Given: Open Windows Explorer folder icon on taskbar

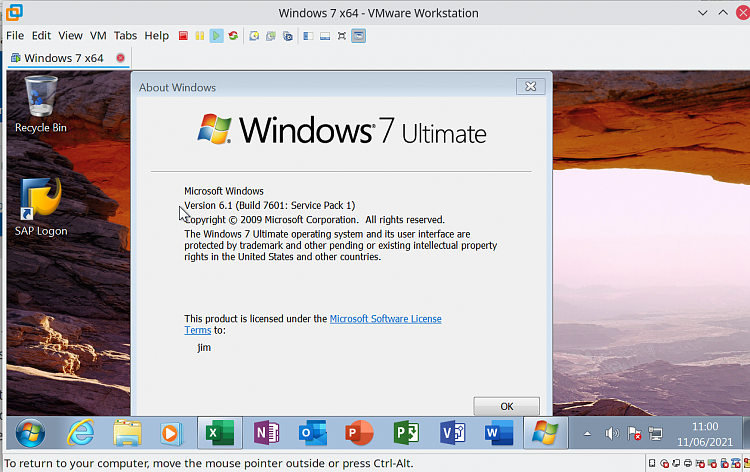Looking at the screenshot, I should pyautogui.click(x=127, y=433).
